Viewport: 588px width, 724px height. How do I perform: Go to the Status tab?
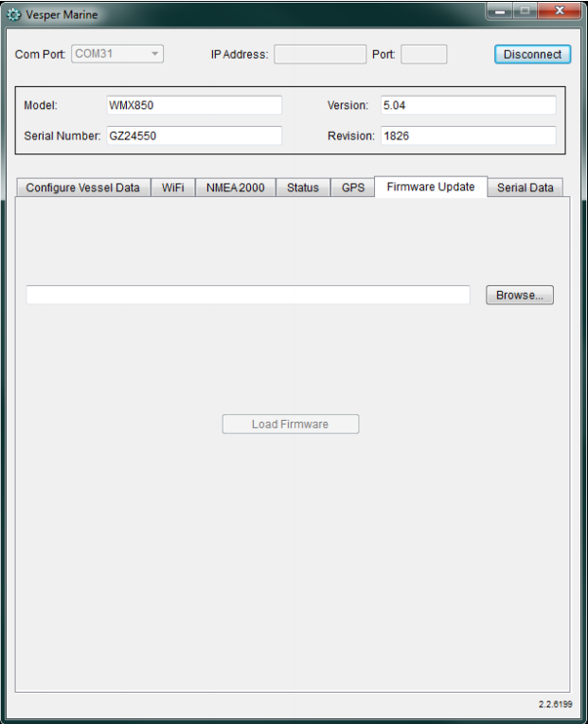(x=303, y=188)
